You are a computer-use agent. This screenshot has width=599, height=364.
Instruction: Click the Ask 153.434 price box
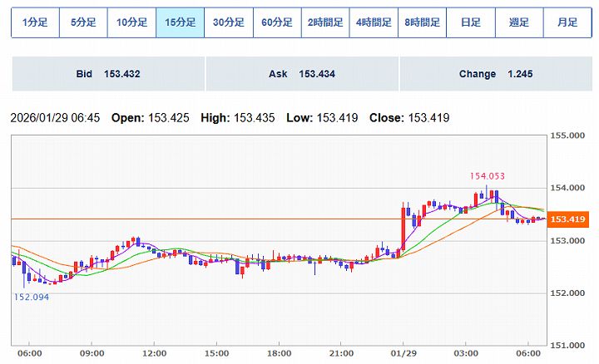pyautogui.click(x=301, y=74)
